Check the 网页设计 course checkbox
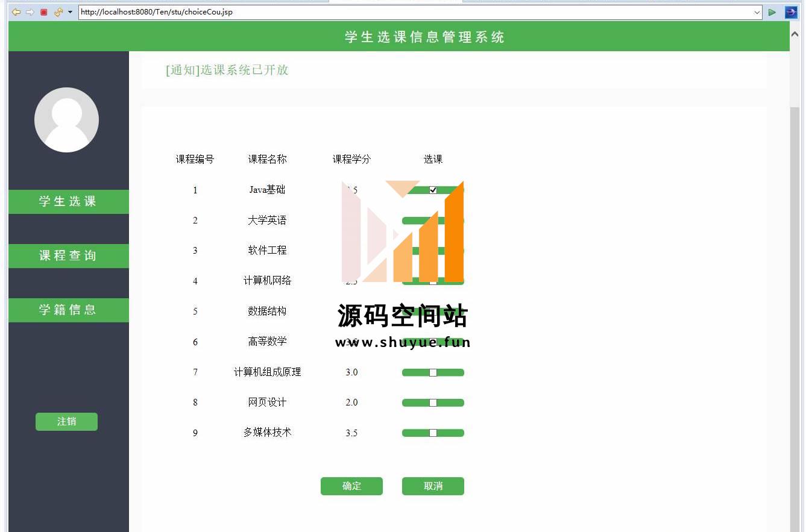The width and height of the screenshot is (806, 532). [433, 402]
